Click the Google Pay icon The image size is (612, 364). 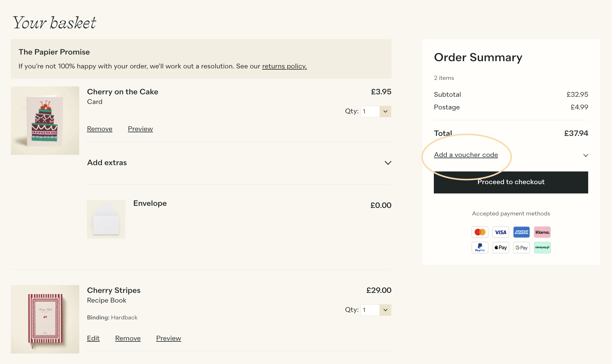(x=521, y=248)
